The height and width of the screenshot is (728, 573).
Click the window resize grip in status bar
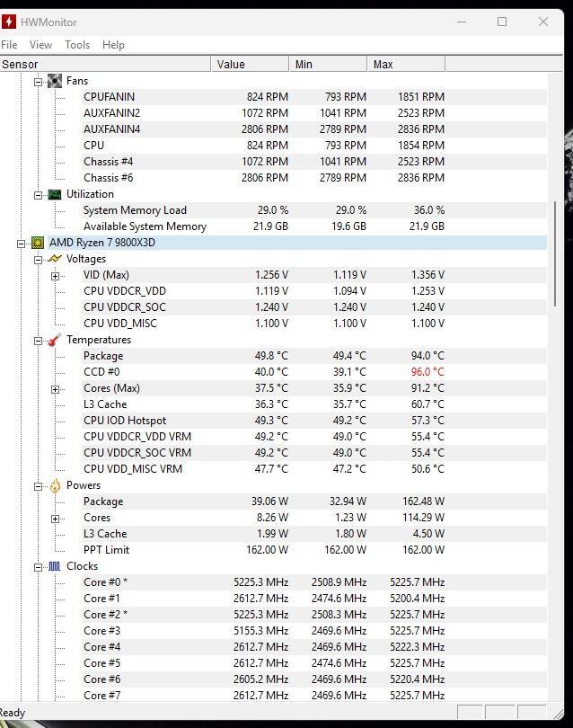[558, 714]
